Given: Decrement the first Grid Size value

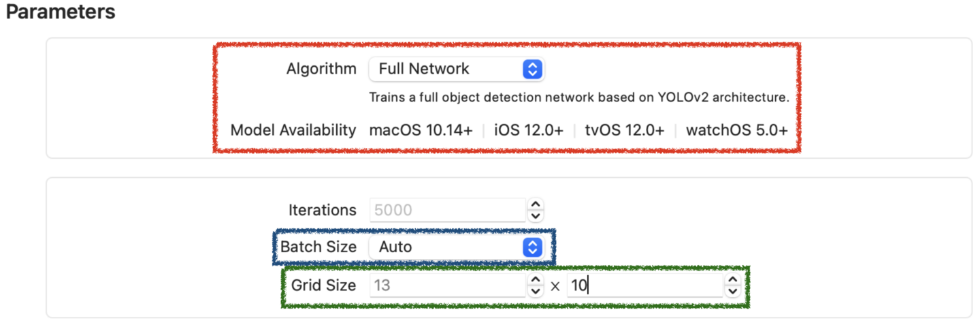Looking at the screenshot, I should pos(536,290).
